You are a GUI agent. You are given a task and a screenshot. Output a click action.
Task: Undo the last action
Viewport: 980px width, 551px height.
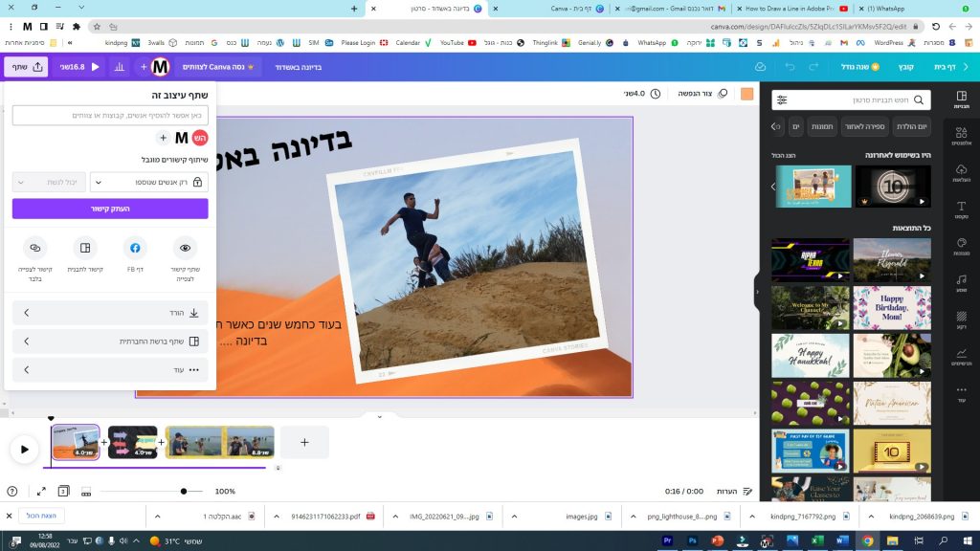click(x=790, y=67)
